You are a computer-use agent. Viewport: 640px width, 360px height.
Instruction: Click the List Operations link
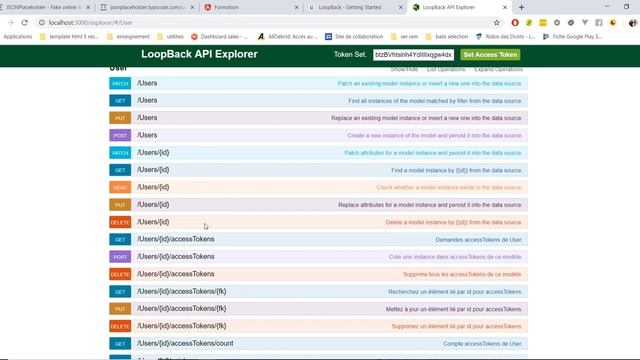pyautogui.click(x=446, y=69)
